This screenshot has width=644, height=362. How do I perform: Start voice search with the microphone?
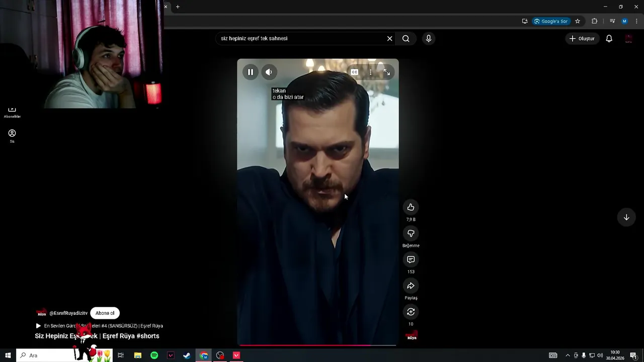pyautogui.click(x=428, y=38)
